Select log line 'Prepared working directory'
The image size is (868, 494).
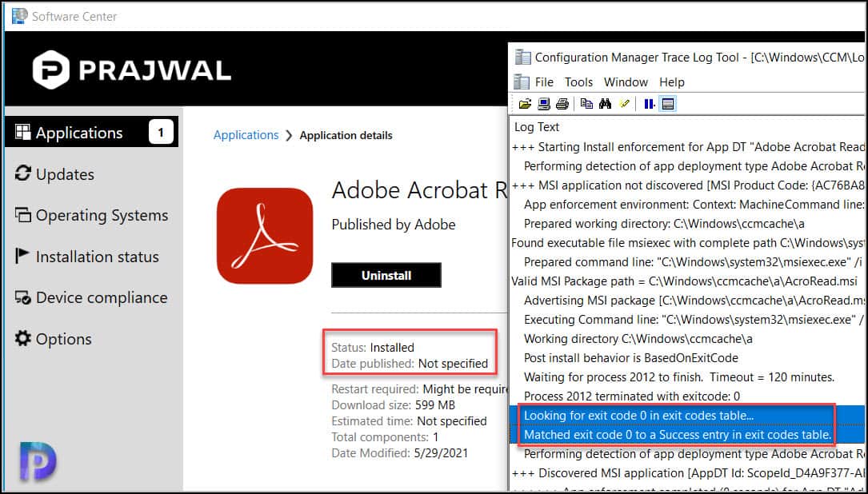coord(687,224)
